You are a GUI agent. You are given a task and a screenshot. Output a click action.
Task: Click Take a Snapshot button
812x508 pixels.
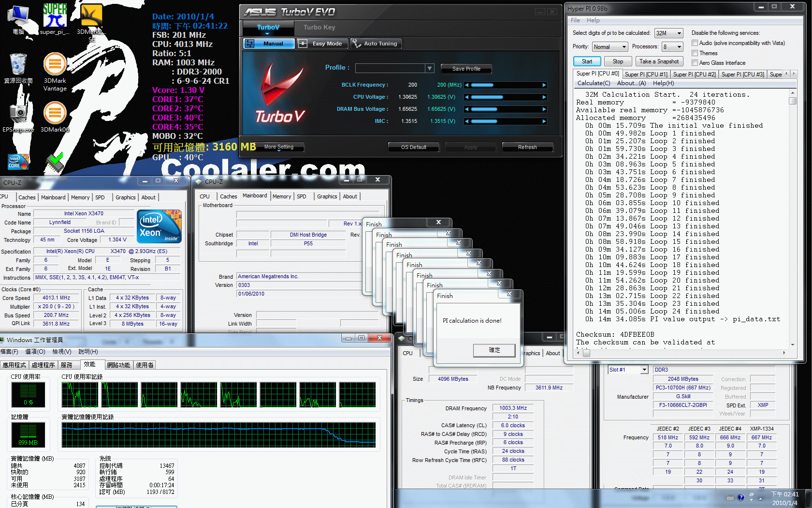point(659,61)
